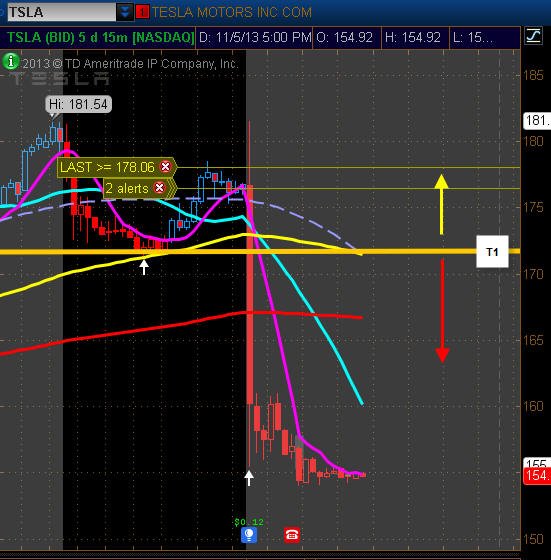
Task: Click the Hi: 181.54 price bubble
Action: [x=78, y=104]
